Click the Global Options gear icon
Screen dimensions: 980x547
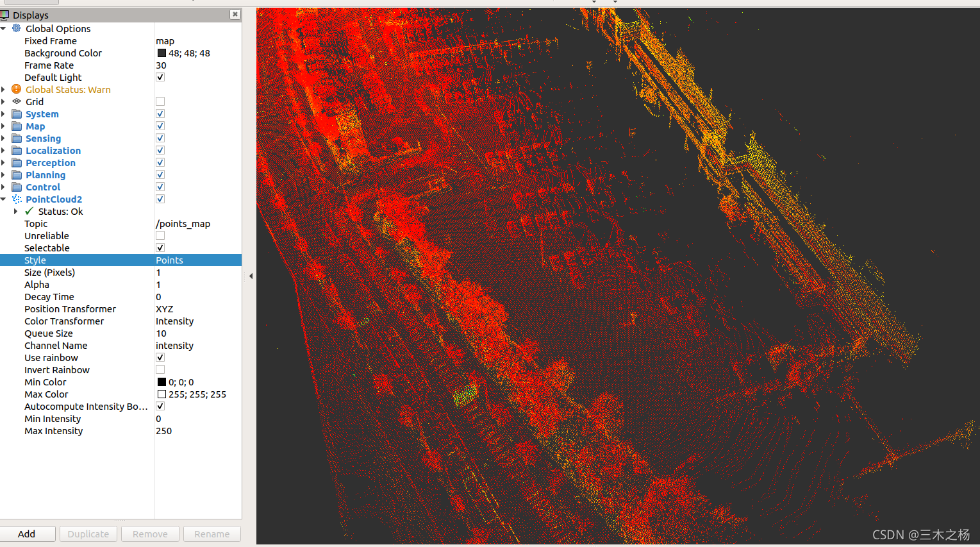(x=17, y=28)
